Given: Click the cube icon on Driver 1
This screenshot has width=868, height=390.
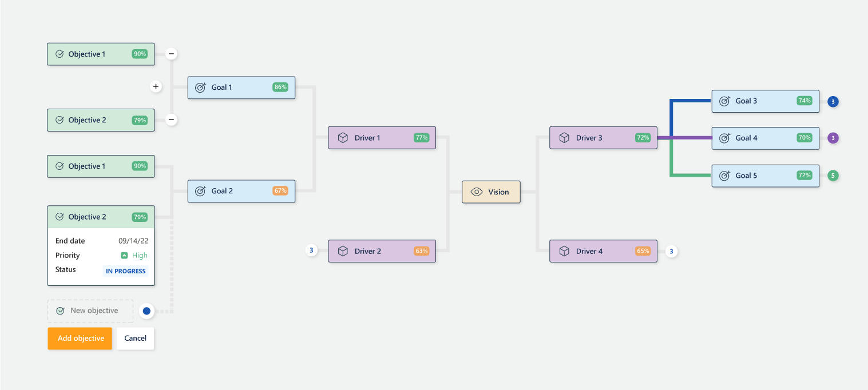Looking at the screenshot, I should [x=343, y=138].
